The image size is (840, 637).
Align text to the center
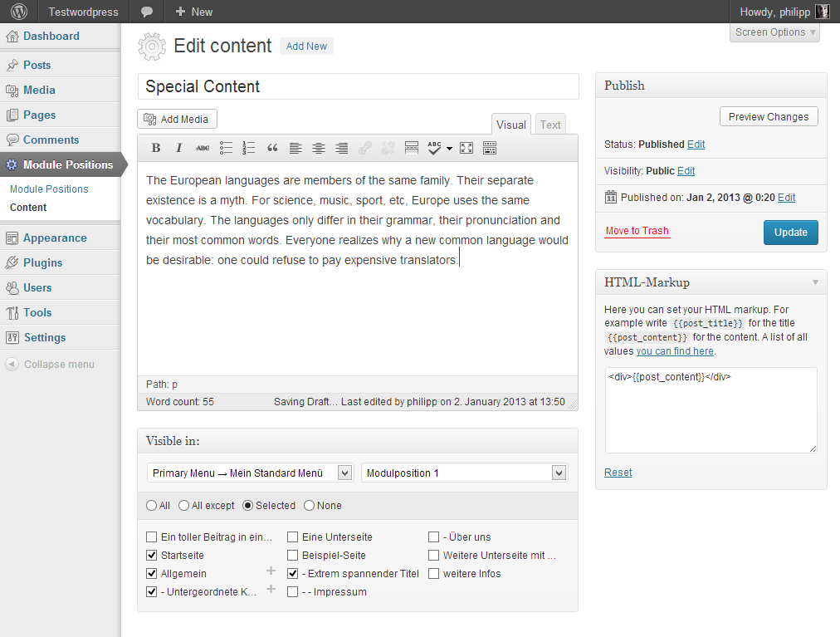coord(319,148)
